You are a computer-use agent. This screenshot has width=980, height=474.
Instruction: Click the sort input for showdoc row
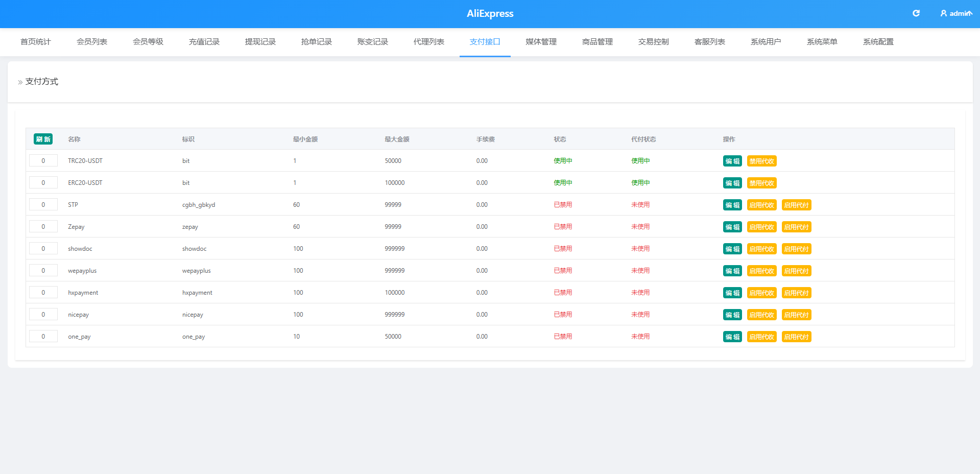point(43,249)
